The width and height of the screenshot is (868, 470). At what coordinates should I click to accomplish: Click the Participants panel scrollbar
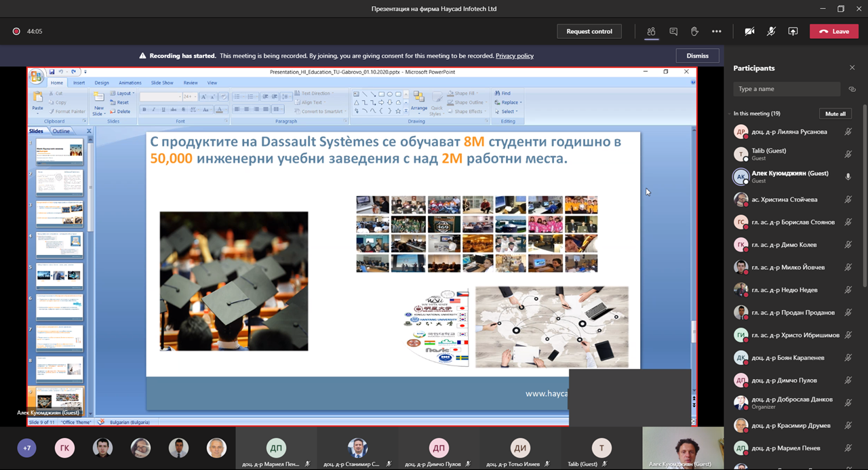click(865, 195)
